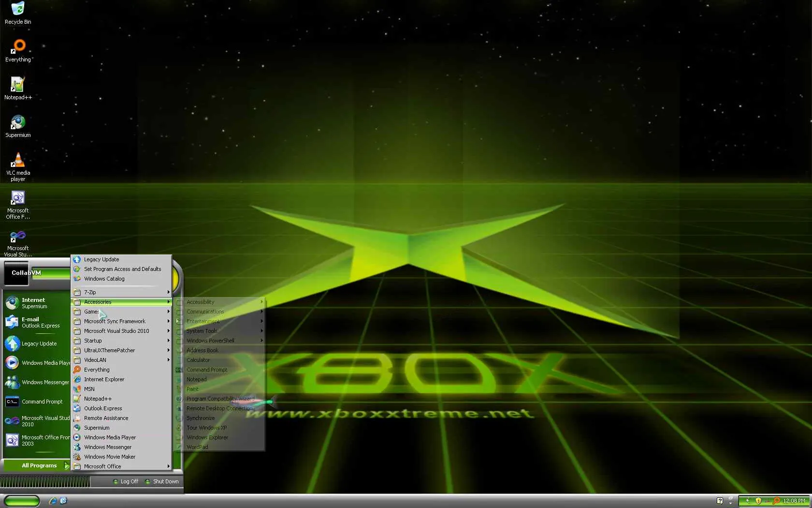The image size is (812, 508).
Task: Expand the Microsoft Office folder submenu arrow
Action: point(168,466)
